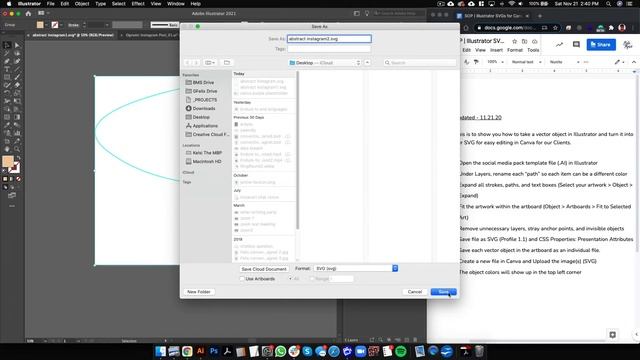This screenshot has height=360, width=640.
Task: Open the Effect menu
Action: (x=138, y=4)
